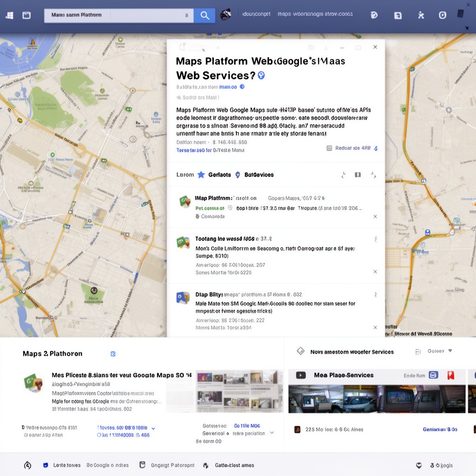Open the blue 'manoe' link under the title
The width and height of the screenshot is (476, 476).
pos(228,87)
